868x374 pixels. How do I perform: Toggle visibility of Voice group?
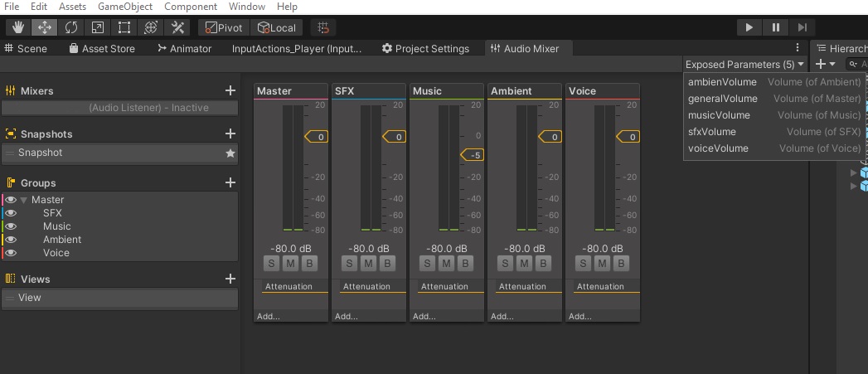(11, 253)
